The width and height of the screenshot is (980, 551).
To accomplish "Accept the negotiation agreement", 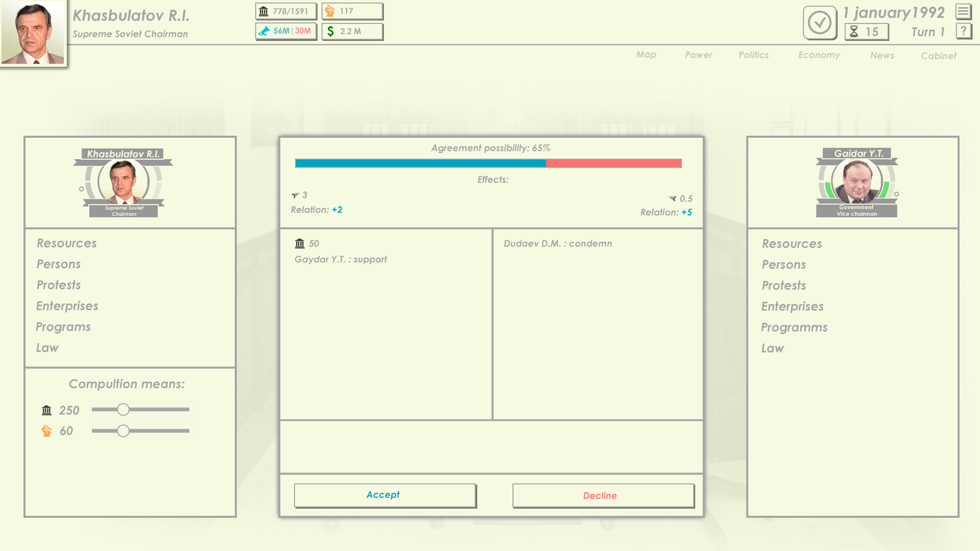I will [383, 495].
